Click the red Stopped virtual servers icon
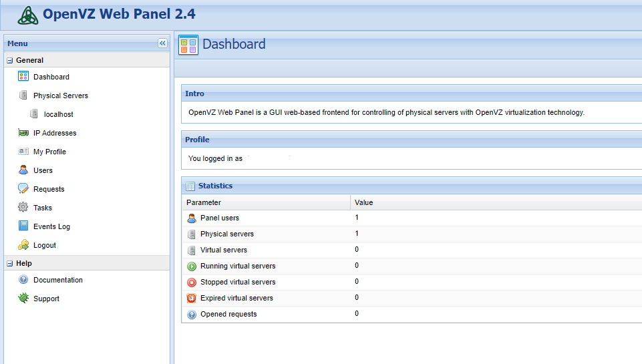Screen dimensions: 642x364 (192, 282)
